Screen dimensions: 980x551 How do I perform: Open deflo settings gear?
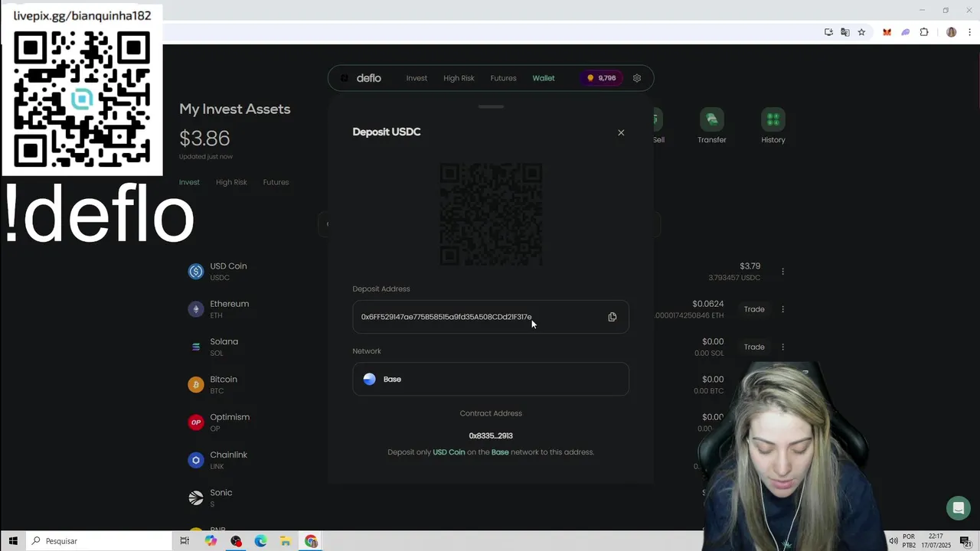pyautogui.click(x=636, y=78)
